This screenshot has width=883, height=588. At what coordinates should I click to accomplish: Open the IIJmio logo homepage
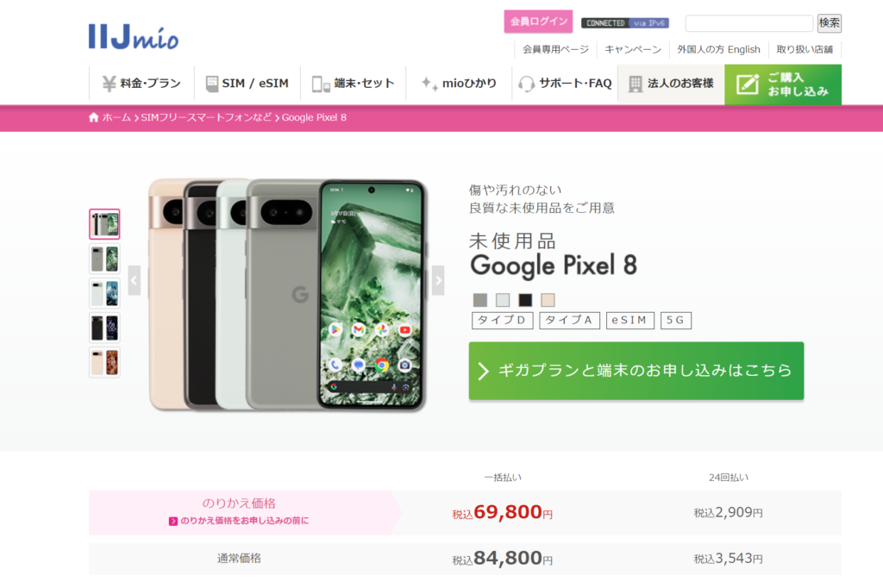(134, 36)
